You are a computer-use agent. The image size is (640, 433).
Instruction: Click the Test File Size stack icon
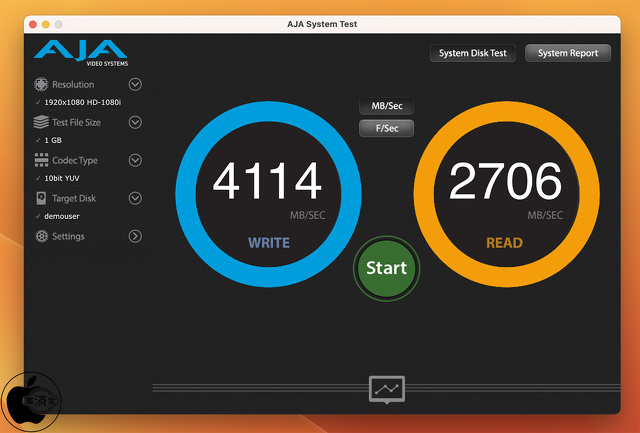[x=41, y=122]
